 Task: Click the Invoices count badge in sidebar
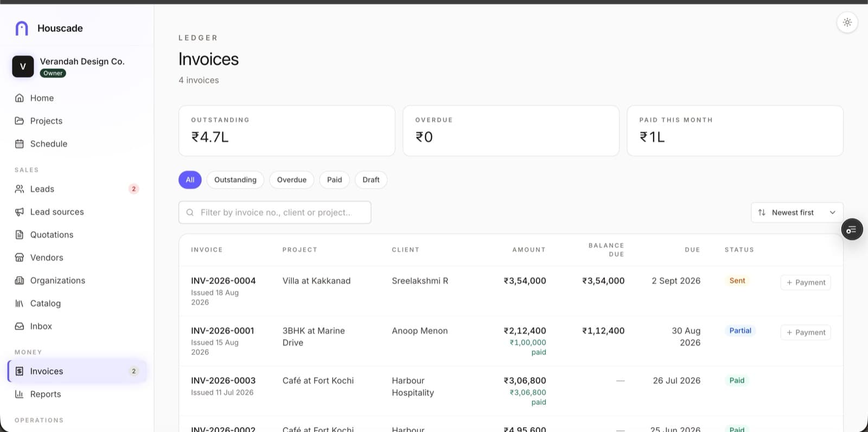click(133, 371)
